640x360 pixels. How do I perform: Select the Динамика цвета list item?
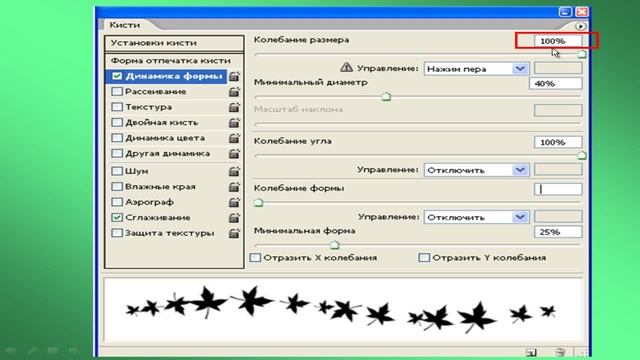click(166, 138)
